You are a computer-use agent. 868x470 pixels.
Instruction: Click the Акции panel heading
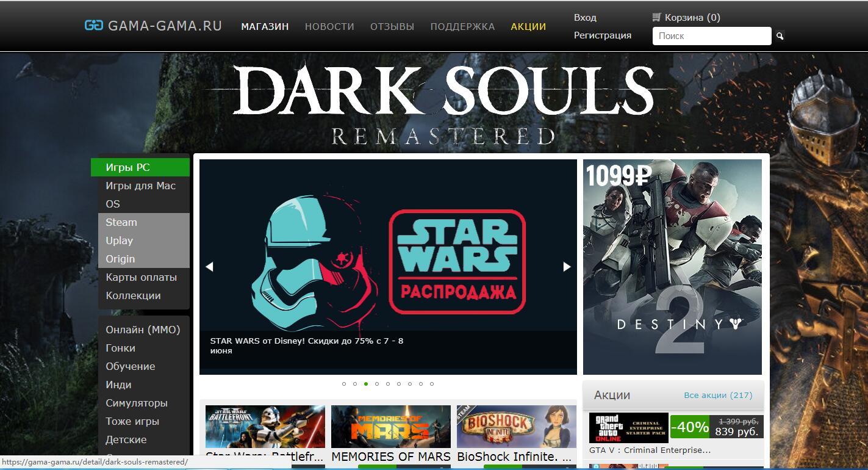pos(612,395)
